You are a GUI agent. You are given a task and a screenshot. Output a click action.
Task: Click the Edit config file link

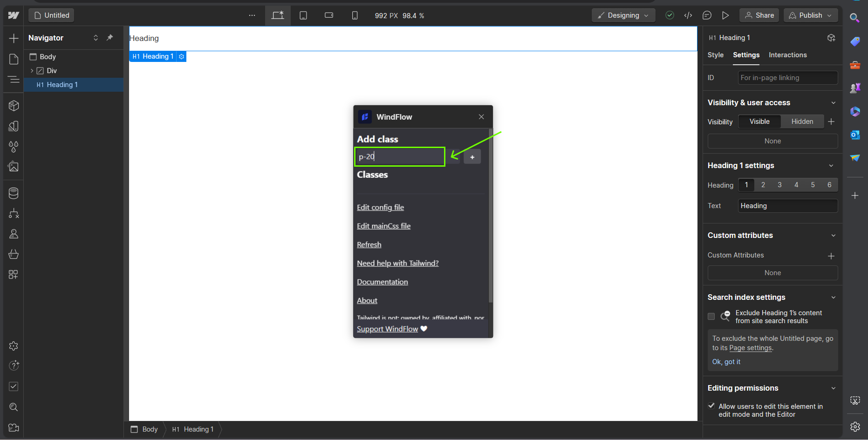click(380, 208)
